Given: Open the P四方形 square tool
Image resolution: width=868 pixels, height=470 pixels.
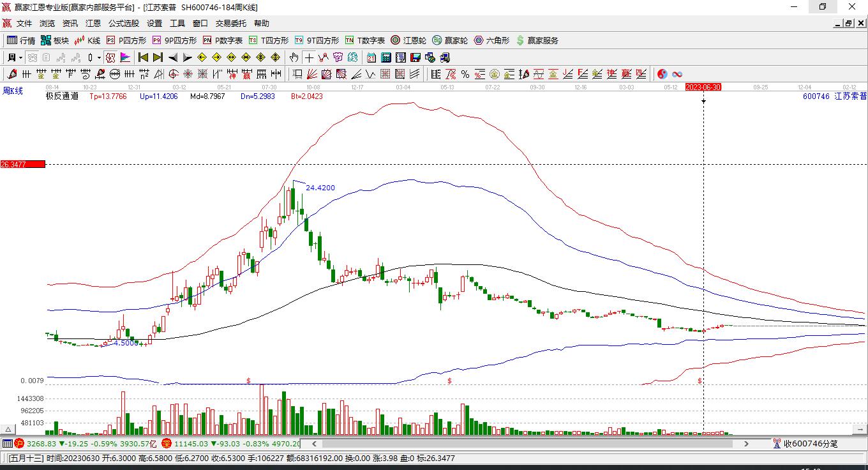Looking at the screenshot, I should [126, 40].
